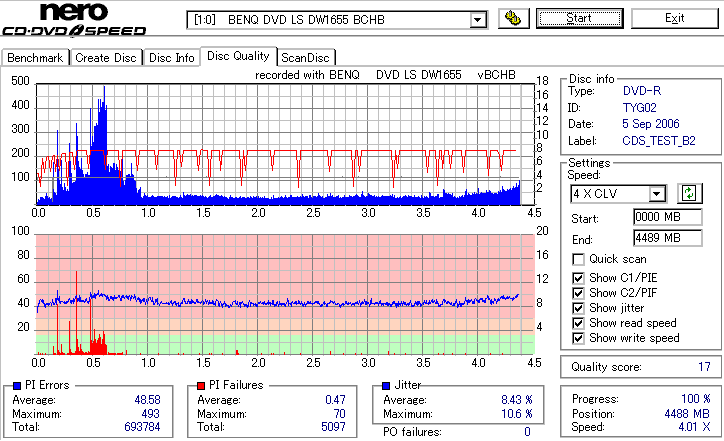
Task: Click Progress value 100 %
Action: 696,399
